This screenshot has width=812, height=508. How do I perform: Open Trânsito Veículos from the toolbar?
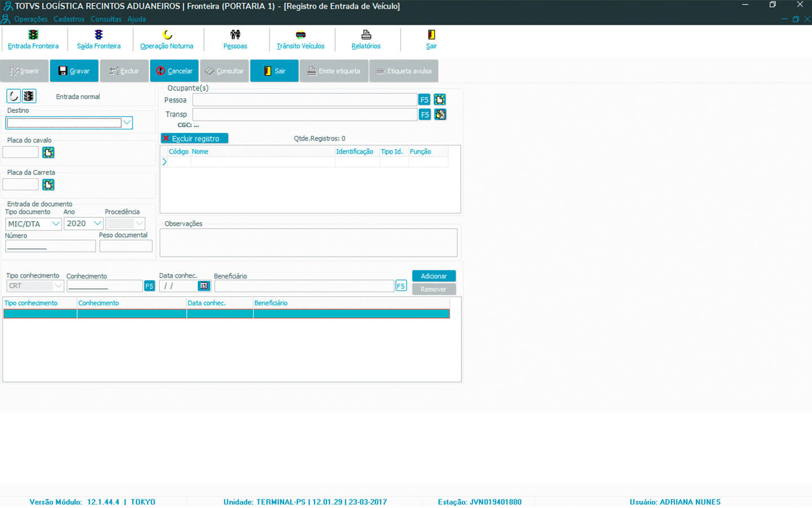pos(301,40)
